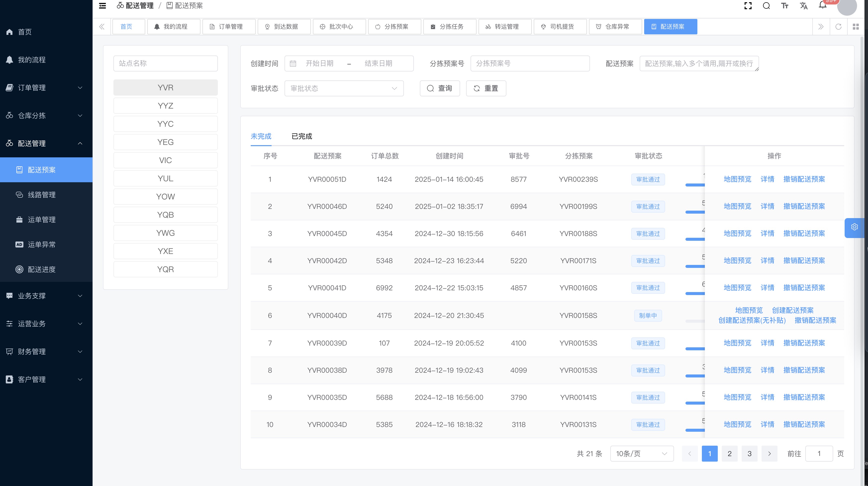Click the 分拣预案号 input field
This screenshot has width=868, height=486.
pyautogui.click(x=530, y=63)
